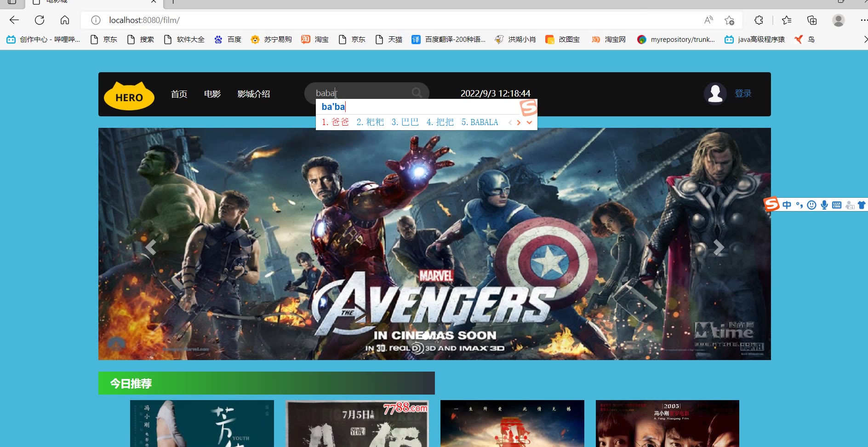The height and width of the screenshot is (447, 868).
Task: Reload the page with the refresh icon
Action: click(x=40, y=20)
